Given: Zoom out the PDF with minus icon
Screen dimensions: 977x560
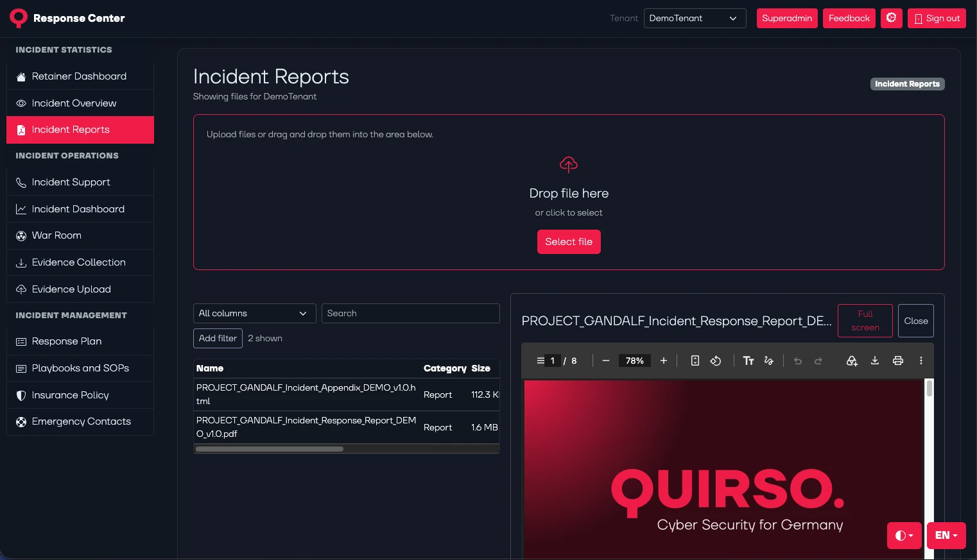Looking at the screenshot, I should [x=605, y=361].
